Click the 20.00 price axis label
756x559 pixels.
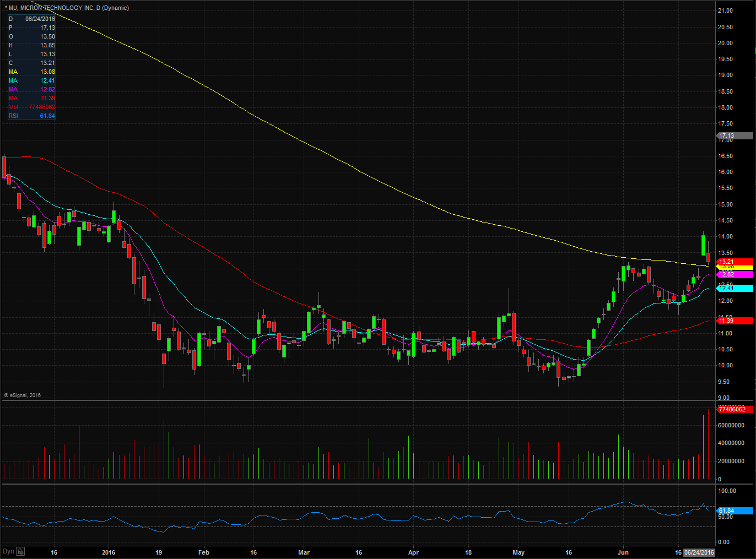tap(726, 43)
